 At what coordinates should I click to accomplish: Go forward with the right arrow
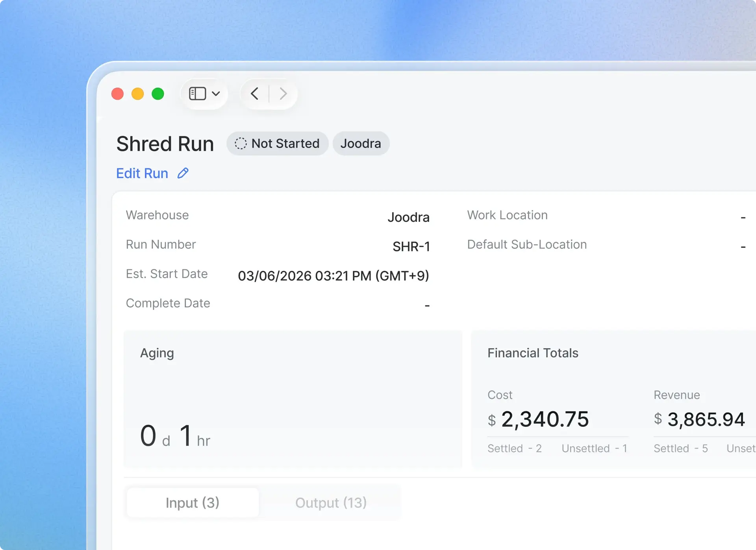click(x=283, y=94)
